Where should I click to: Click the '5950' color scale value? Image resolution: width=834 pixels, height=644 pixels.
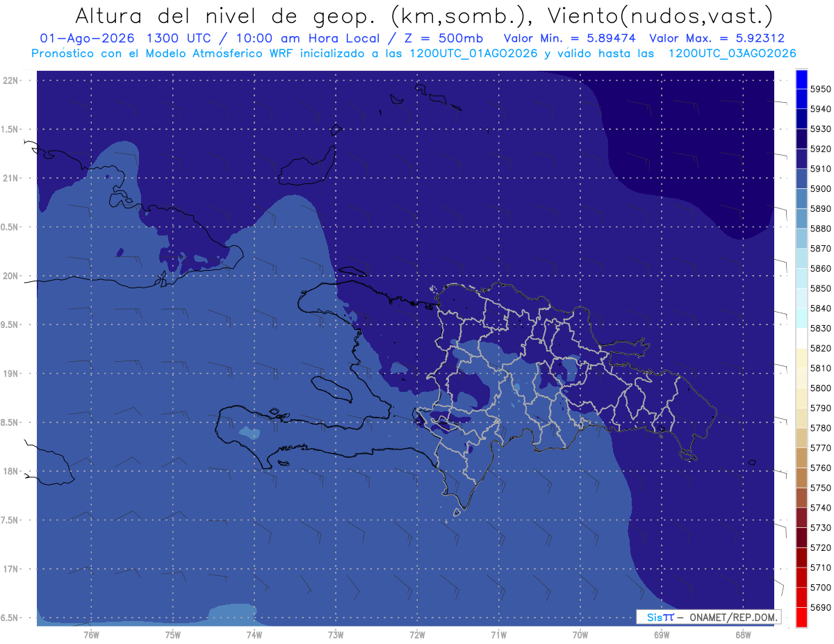coord(820,89)
